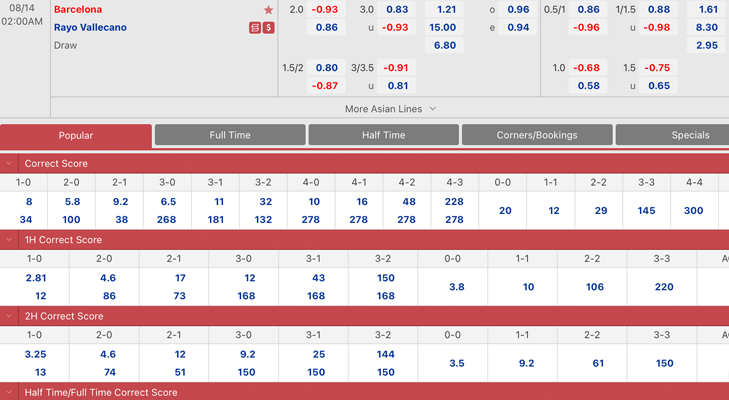The image size is (729, 400).
Task: Pick 1H Correct Score 0-0 odds 3.8
Action: coord(456,287)
